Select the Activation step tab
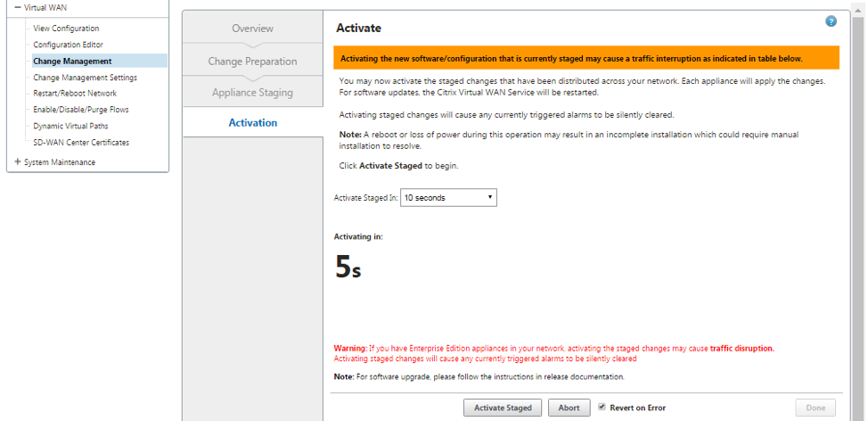 252,122
